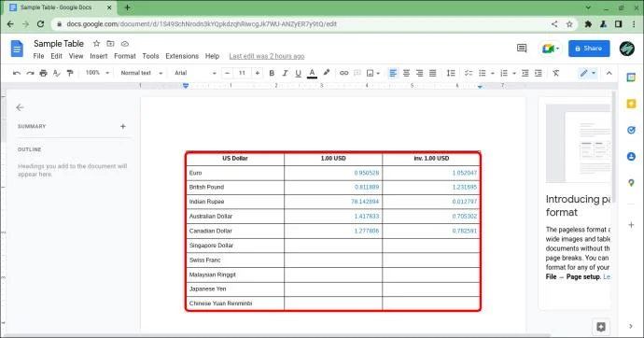Screen dimensions: 644x338
Task: Insert a link with the link icon
Action: pyautogui.click(x=343, y=73)
